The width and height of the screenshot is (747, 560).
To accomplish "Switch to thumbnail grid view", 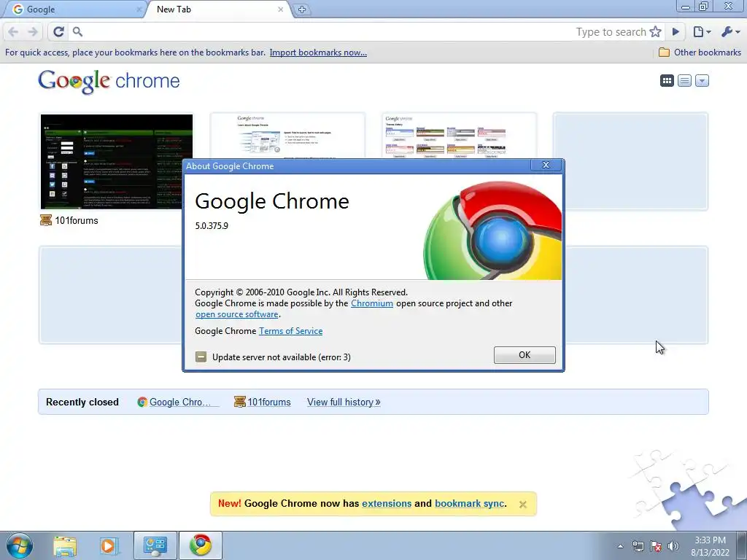I will (x=667, y=81).
